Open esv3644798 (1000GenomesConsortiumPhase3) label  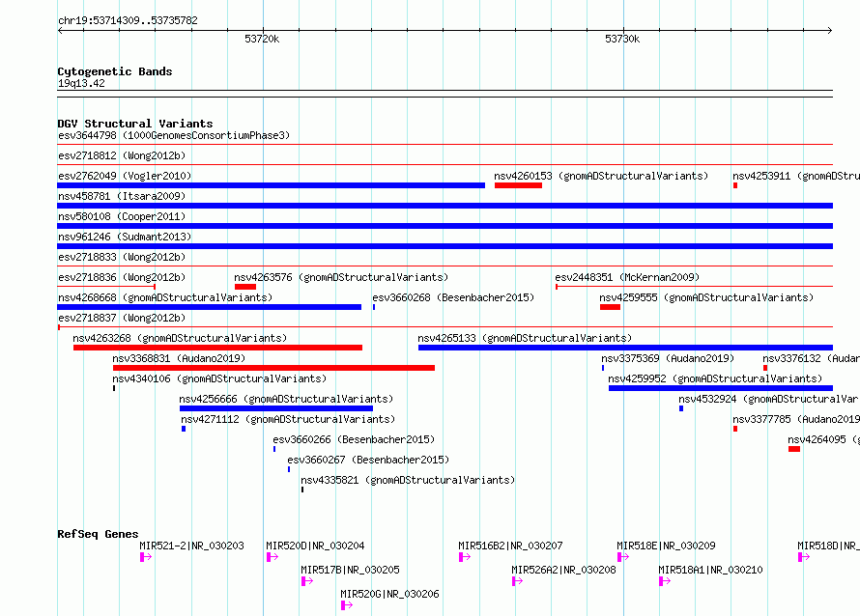[174, 135]
